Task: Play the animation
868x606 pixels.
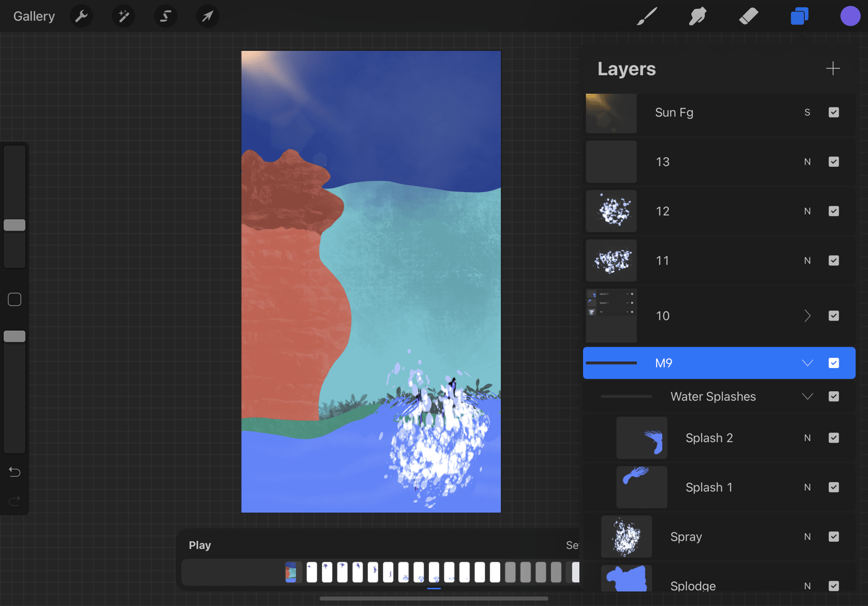Action: pos(200,546)
